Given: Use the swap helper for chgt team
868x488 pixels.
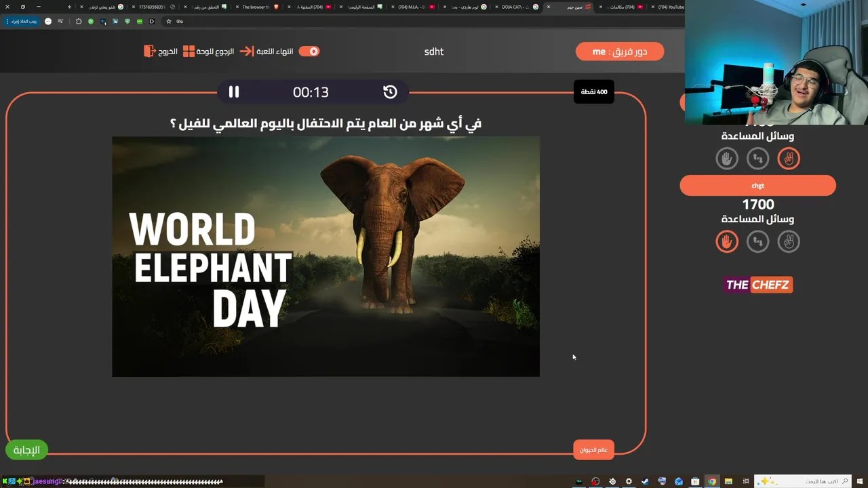Looking at the screenshot, I should tap(757, 241).
